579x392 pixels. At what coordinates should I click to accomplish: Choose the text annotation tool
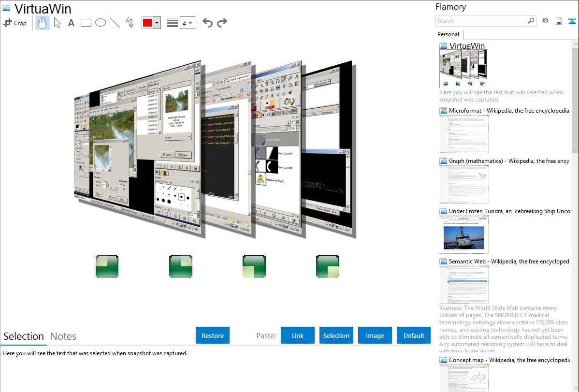71,23
